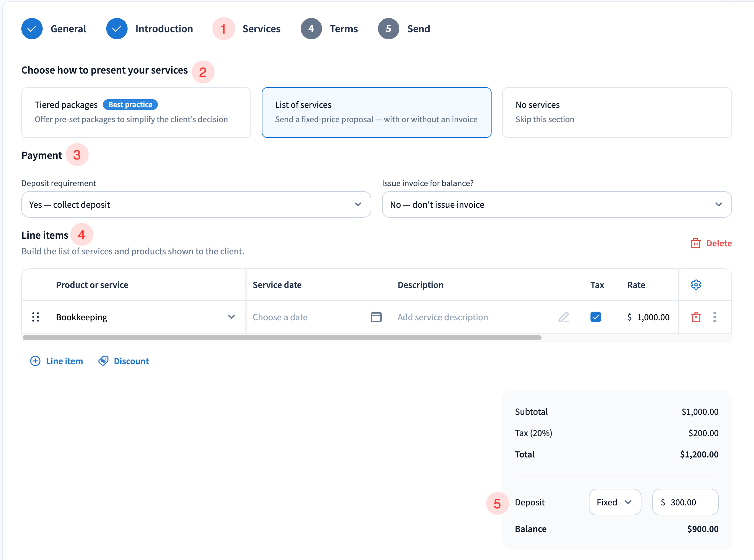This screenshot has height=560, width=754.
Task: Click the plus icon to add Line item
Action: [x=35, y=361]
